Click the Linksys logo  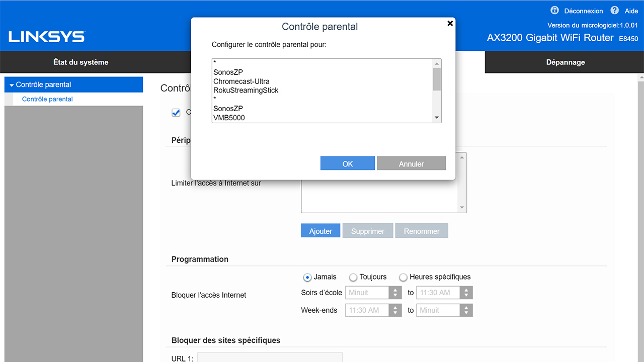[47, 37]
